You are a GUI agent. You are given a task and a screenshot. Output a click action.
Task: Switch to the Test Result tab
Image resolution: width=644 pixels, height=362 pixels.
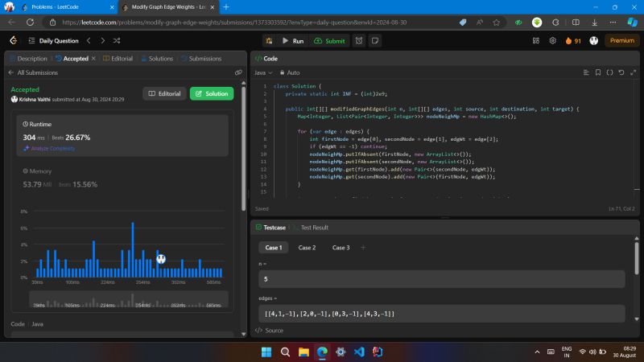[313, 228]
